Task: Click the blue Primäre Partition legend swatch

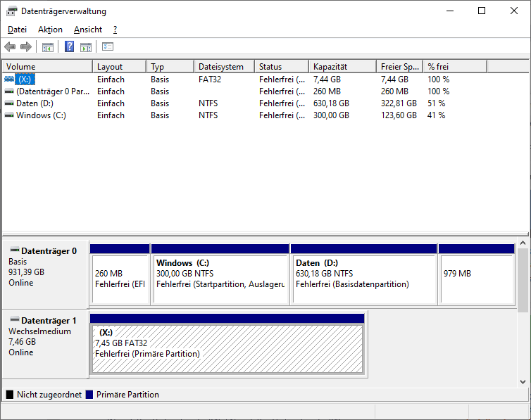Action: (x=89, y=395)
